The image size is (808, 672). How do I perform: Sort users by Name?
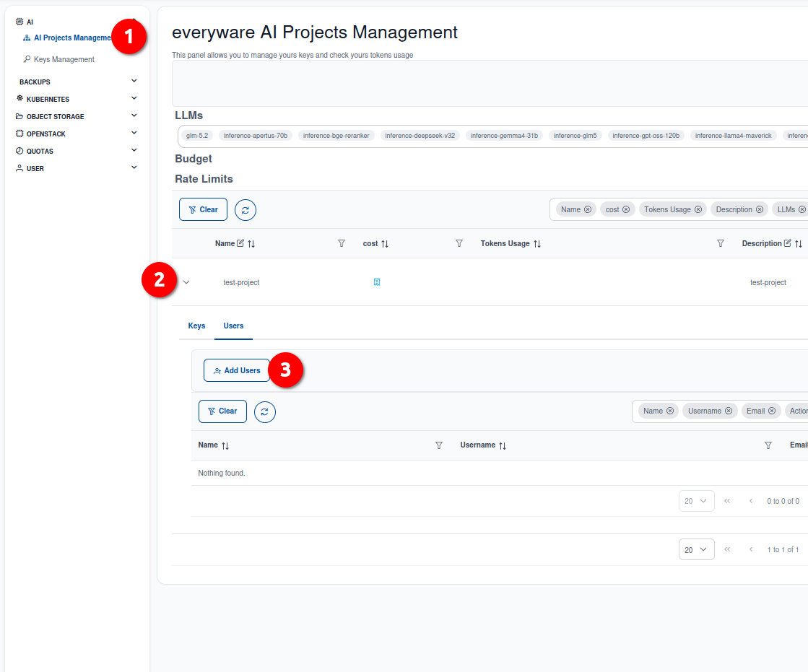tap(225, 445)
